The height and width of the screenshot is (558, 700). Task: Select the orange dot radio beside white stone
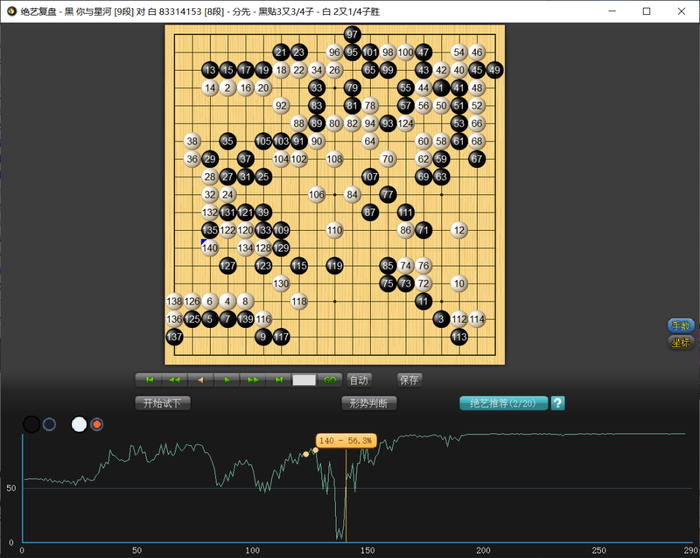coord(97,424)
